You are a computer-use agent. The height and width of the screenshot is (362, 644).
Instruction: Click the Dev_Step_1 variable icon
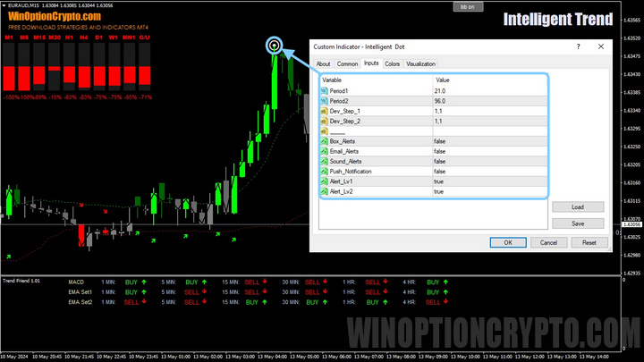[326, 111]
